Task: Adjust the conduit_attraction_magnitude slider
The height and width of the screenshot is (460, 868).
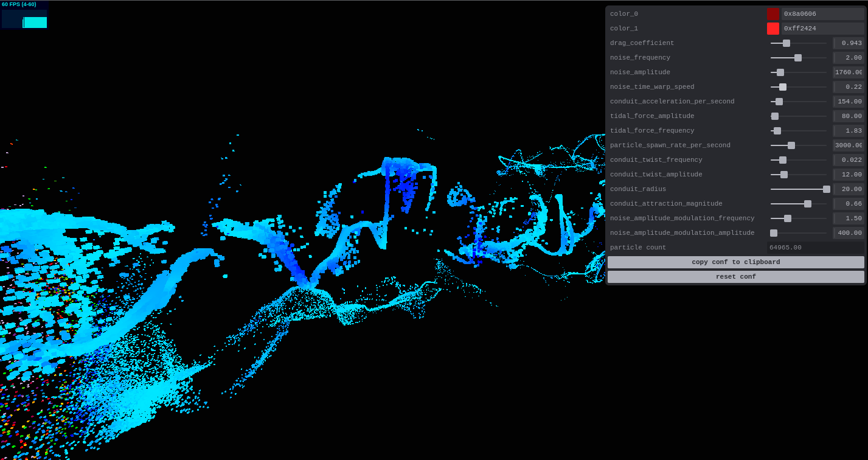Action: click(x=807, y=203)
